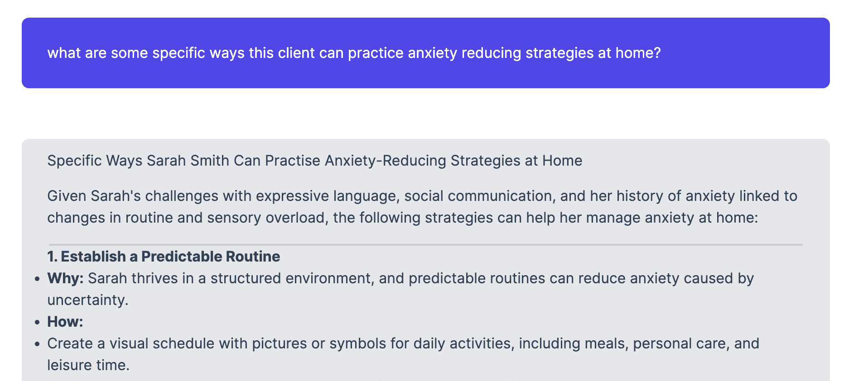
Task: Click the response title mentioning Sarah Smith
Action: (314, 161)
